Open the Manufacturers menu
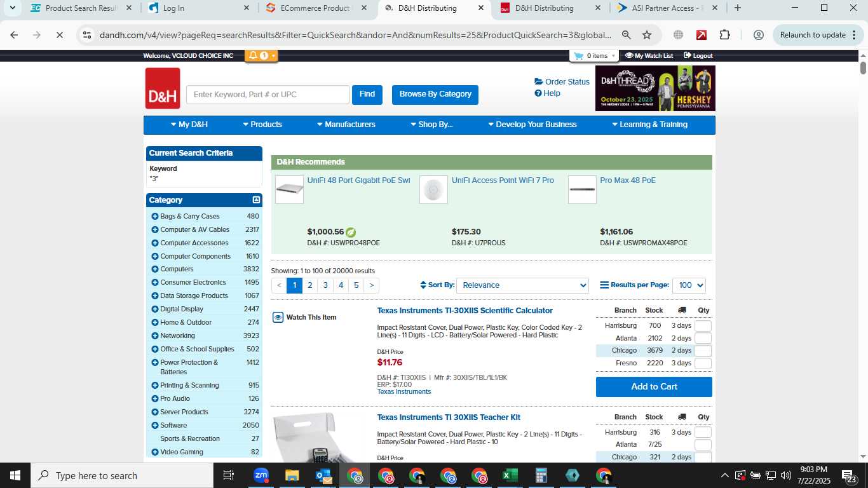The image size is (868, 488). (346, 125)
